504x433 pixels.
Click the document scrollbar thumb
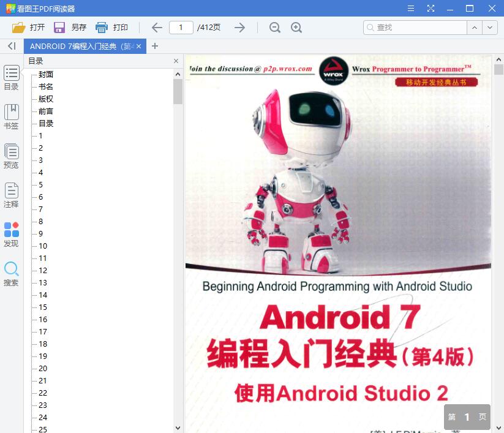(x=498, y=69)
